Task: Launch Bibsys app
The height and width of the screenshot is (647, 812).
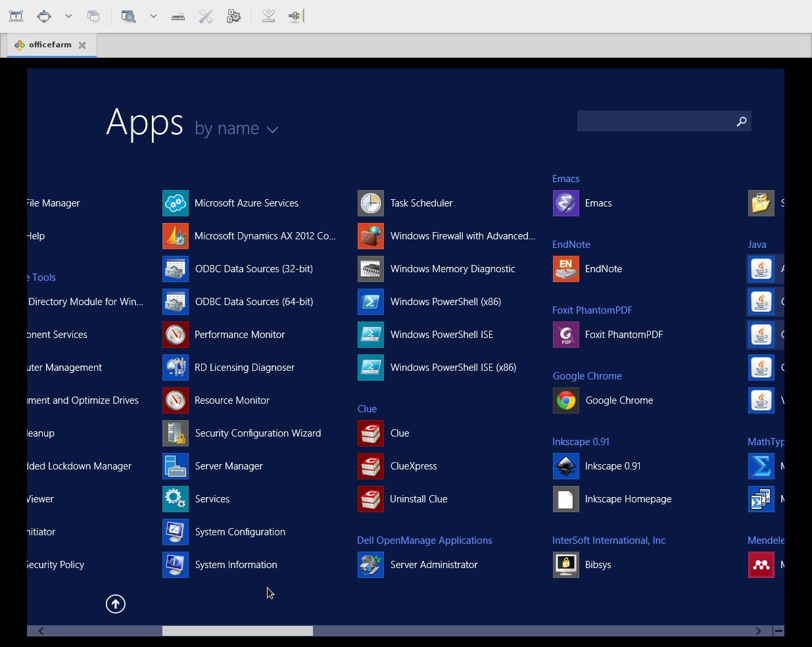Action: click(582, 565)
